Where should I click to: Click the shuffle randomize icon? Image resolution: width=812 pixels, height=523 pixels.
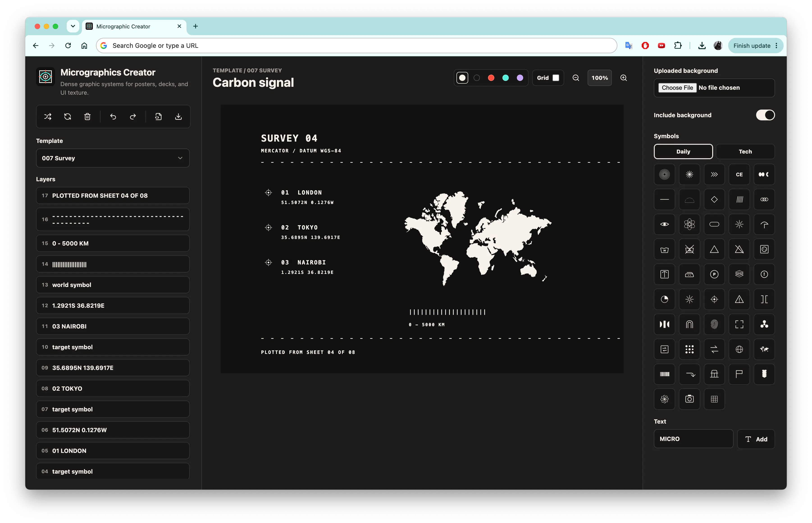click(48, 117)
